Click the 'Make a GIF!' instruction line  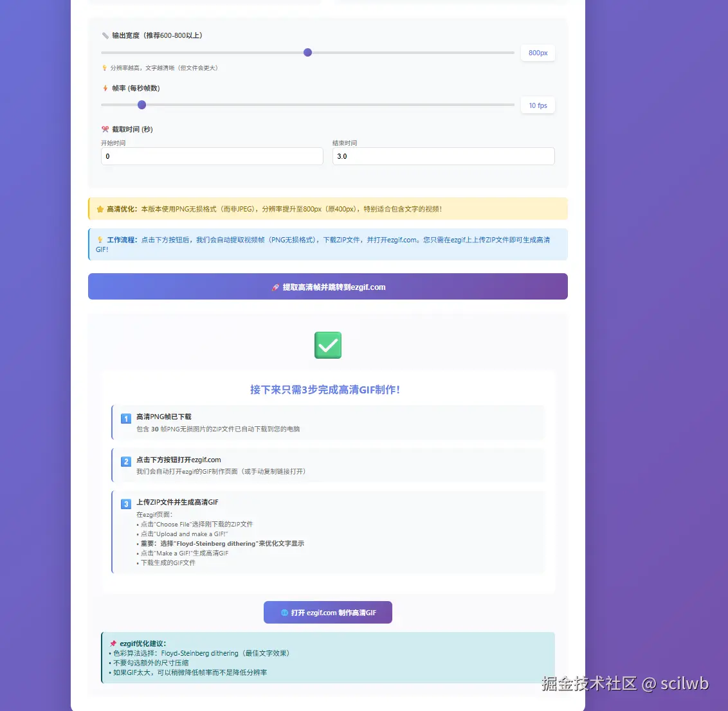(x=183, y=553)
